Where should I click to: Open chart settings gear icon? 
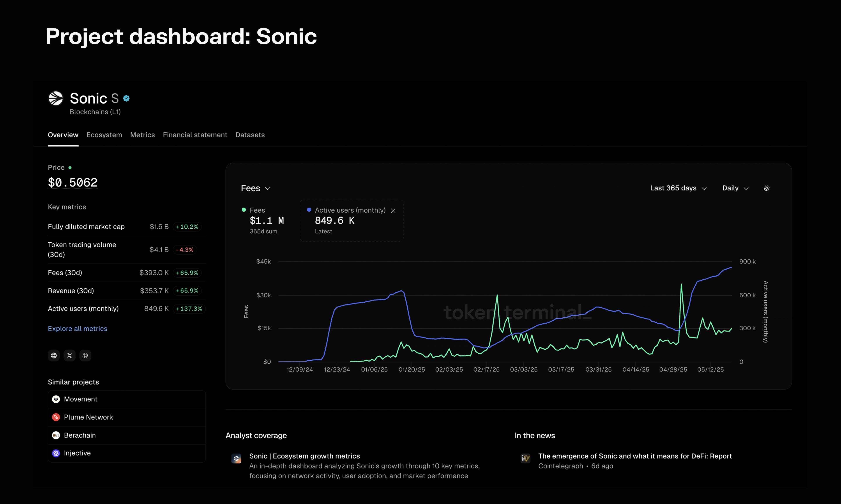pos(767,188)
